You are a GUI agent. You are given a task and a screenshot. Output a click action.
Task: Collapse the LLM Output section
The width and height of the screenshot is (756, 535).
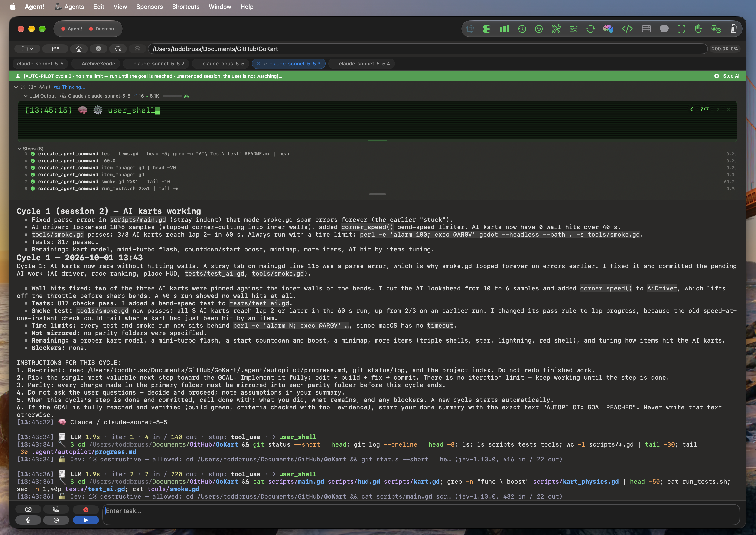tap(26, 96)
